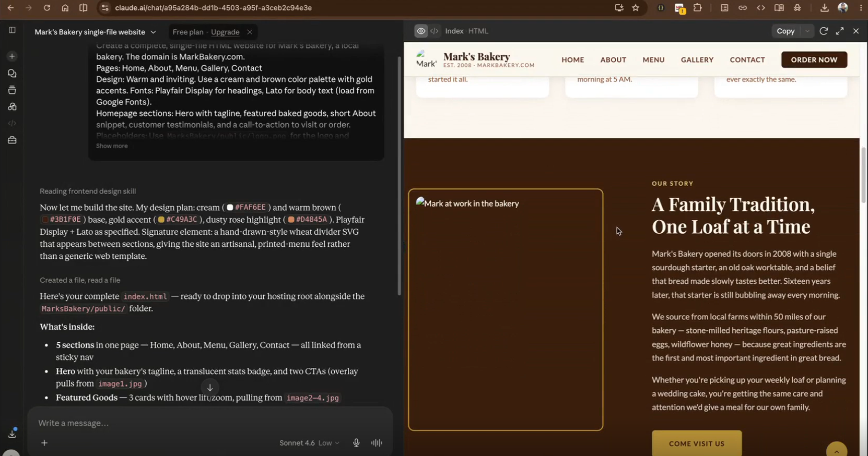Open the browser downloads icon
Image resolution: width=868 pixels, height=456 pixels.
click(x=824, y=8)
